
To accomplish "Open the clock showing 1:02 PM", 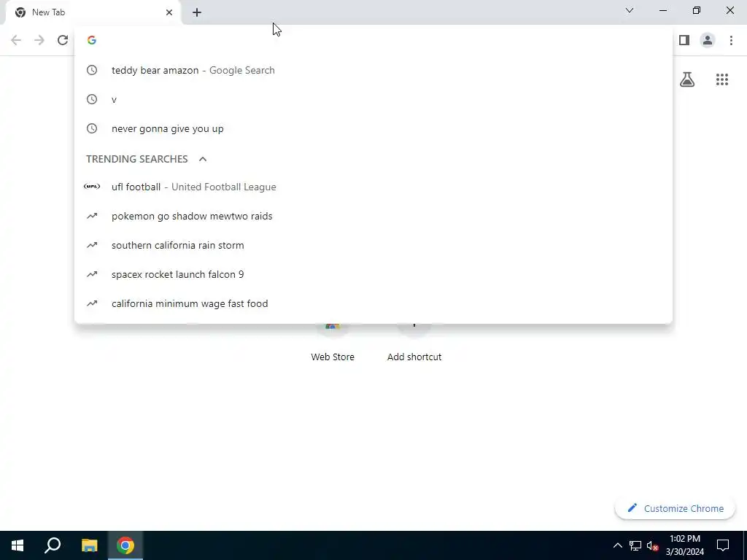I will point(684,545).
